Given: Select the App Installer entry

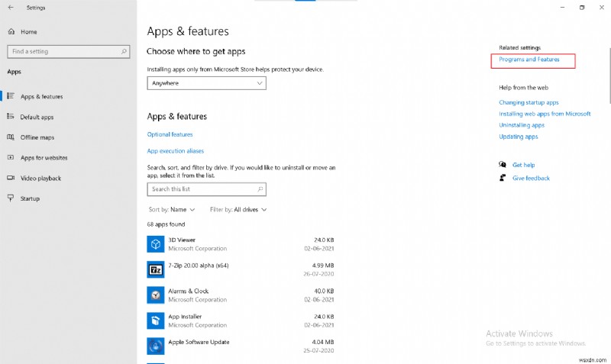Looking at the screenshot, I should tap(241, 321).
